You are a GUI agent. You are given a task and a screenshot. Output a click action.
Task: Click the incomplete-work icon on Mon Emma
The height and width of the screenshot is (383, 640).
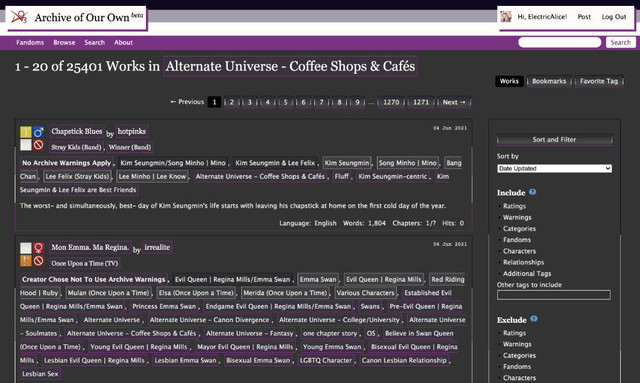pyautogui.click(x=38, y=261)
